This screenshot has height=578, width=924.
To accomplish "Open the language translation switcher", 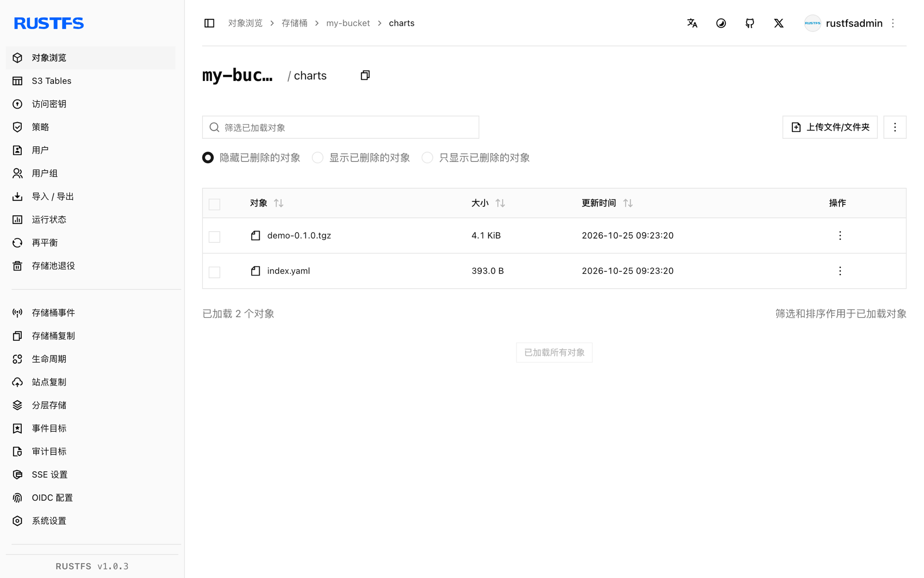I will coord(692,23).
